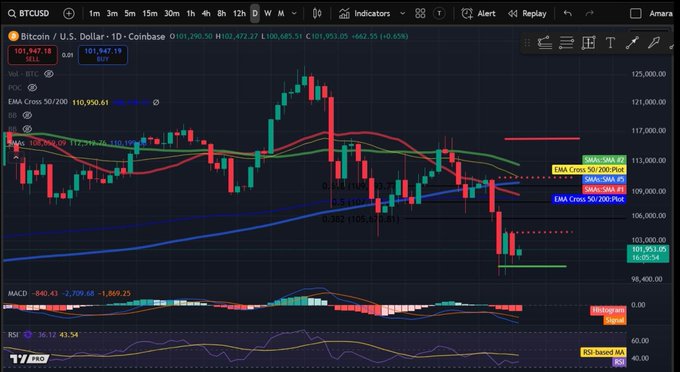Collapse the indicator legend arrow
Viewport: 680px width, 372px height.
[x=16, y=157]
